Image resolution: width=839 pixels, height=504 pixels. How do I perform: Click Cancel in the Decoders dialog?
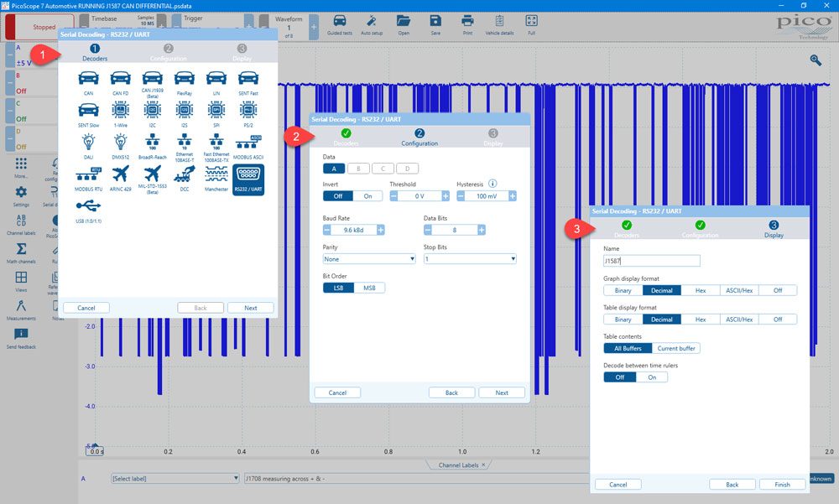pos(86,308)
